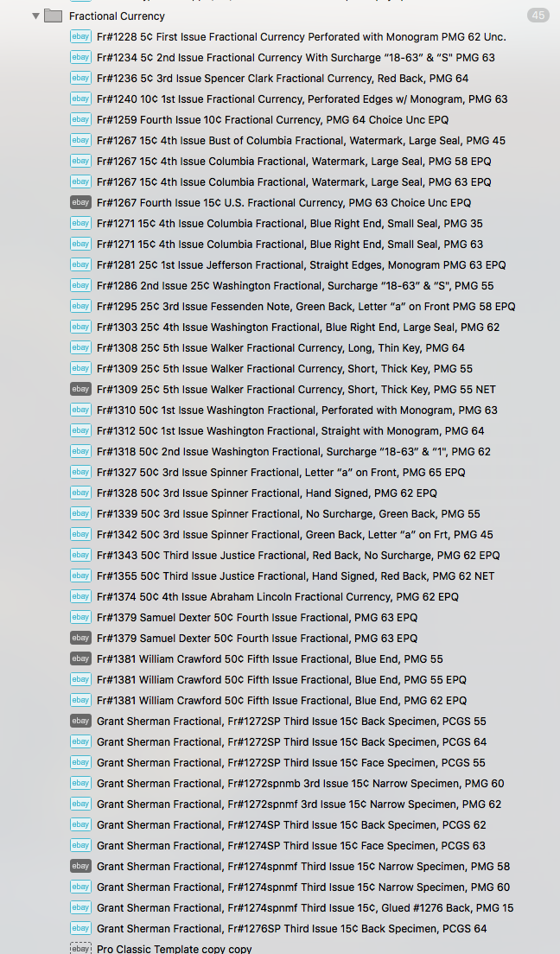Click ebay icon for Fr#1328 Spinner Hand Signed
The width and height of the screenshot is (560, 954).
pos(80,493)
